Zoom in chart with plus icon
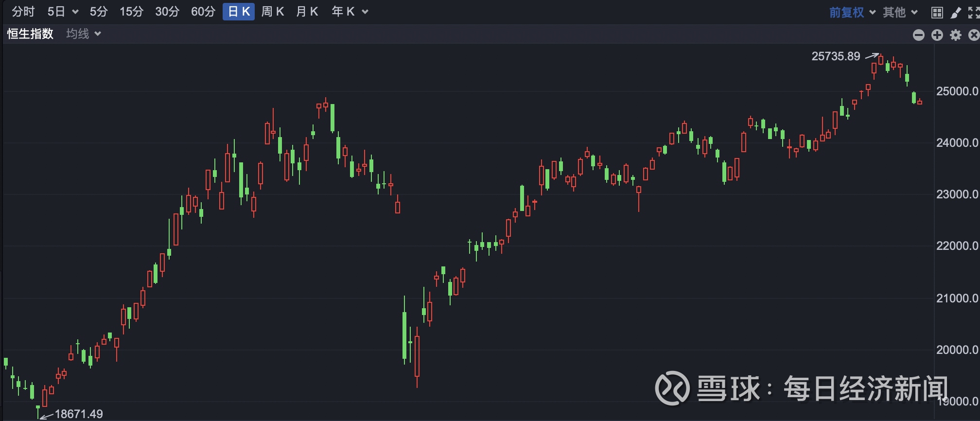Screen dimensions: 980x421 pos(937,35)
